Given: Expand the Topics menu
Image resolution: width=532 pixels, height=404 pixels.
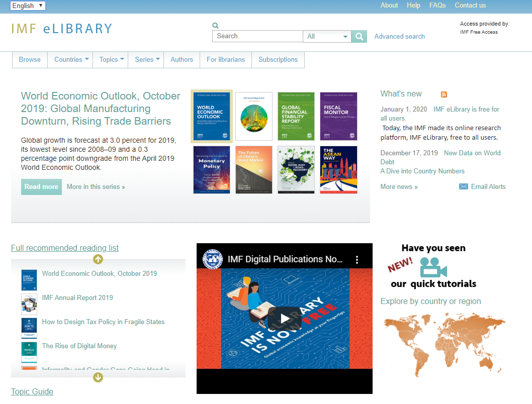Looking at the screenshot, I should click(x=111, y=60).
